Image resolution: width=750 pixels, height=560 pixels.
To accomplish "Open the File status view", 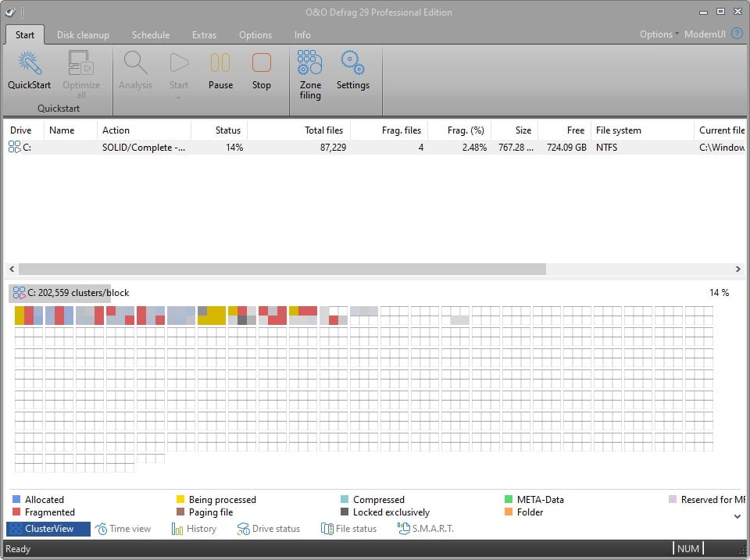I will 349,529.
